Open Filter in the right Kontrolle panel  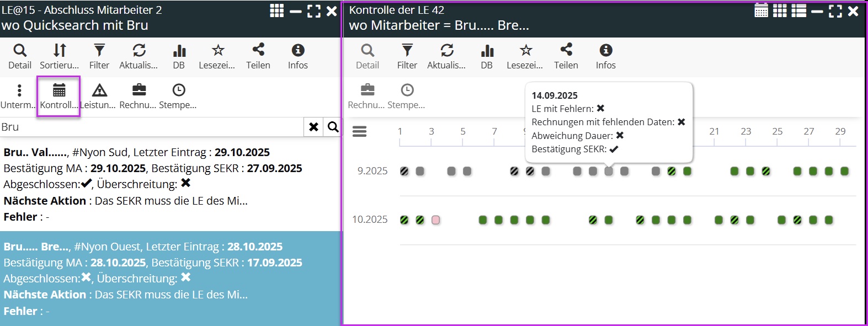(x=407, y=56)
